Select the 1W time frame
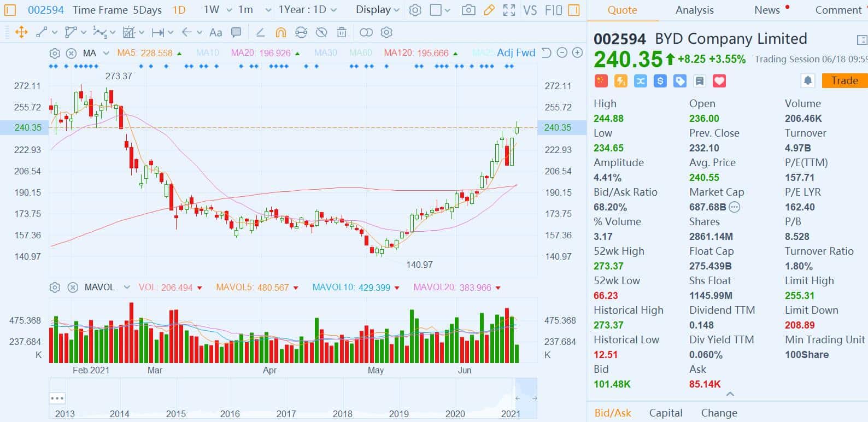The height and width of the screenshot is (422, 868). coord(211,10)
